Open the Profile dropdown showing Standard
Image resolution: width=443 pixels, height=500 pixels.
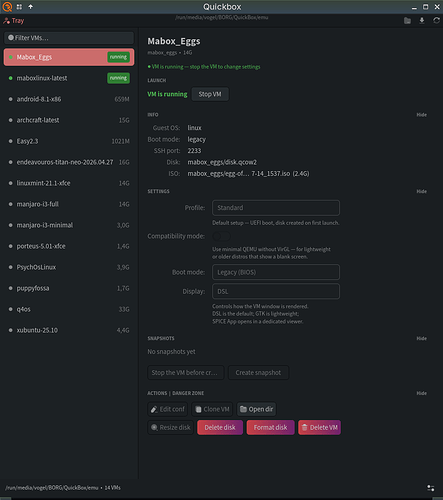276,208
